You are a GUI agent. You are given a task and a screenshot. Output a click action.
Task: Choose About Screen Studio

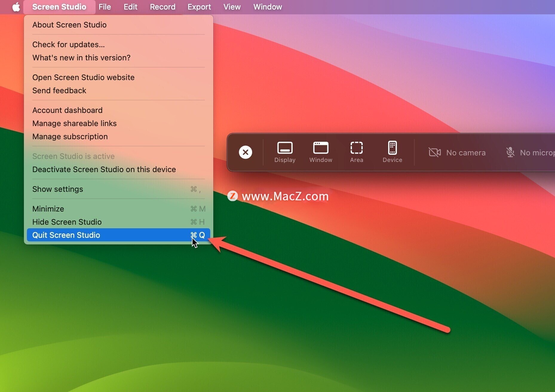[118, 25]
